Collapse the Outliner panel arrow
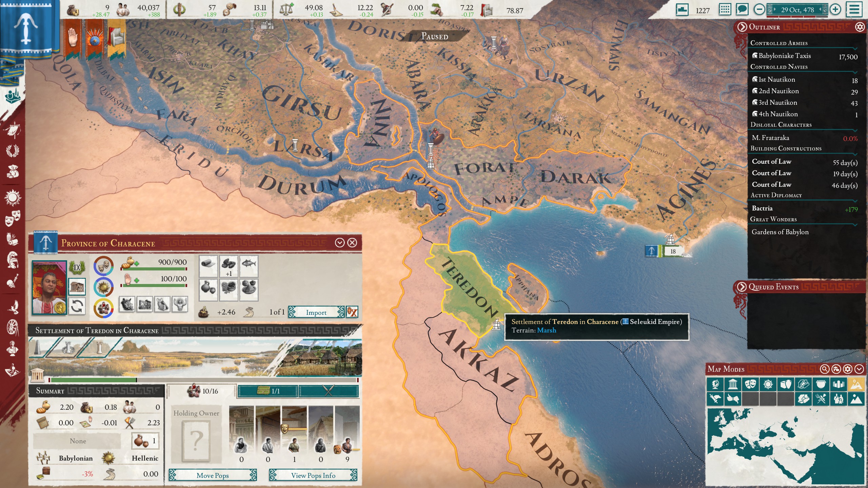Screen dimensions: 868x488 tap(742, 27)
